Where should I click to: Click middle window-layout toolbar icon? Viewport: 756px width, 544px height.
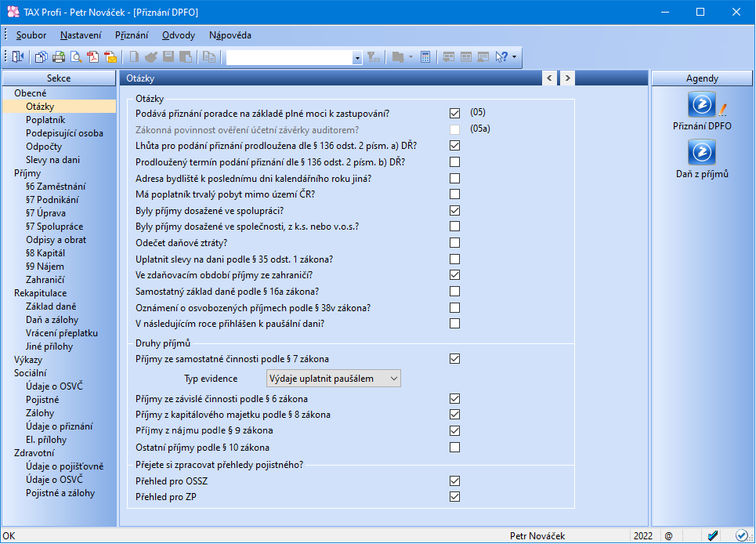coord(466,57)
